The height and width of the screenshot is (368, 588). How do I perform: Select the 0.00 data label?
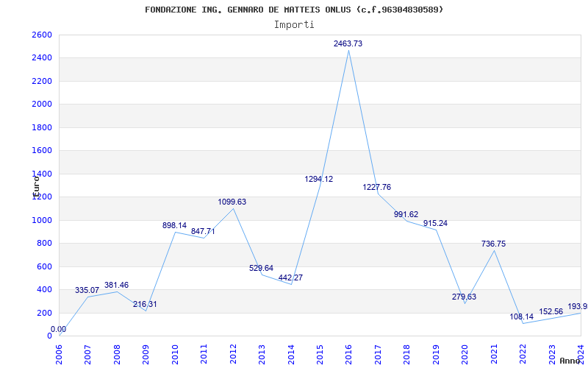[59, 329]
